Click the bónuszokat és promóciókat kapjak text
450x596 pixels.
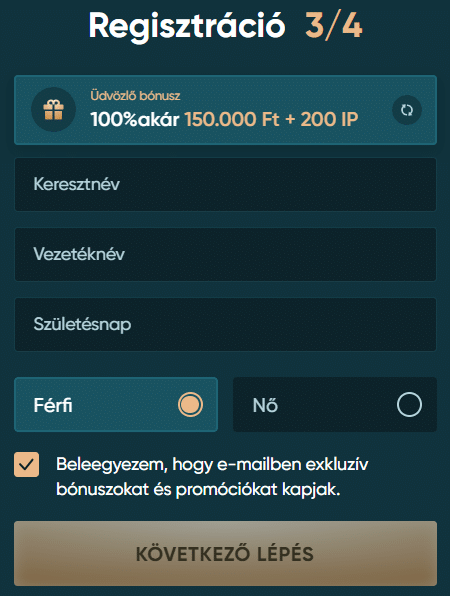(198, 490)
